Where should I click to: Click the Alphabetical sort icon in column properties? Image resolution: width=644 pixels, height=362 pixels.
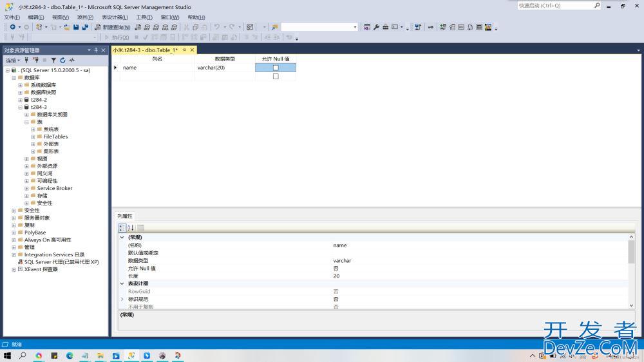(x=131, y=227)
